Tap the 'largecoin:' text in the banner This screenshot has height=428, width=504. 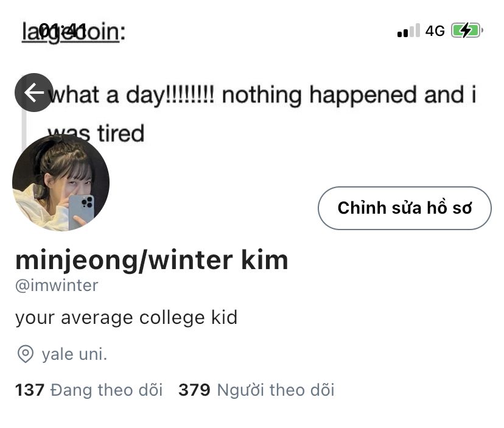click(74, 32)
